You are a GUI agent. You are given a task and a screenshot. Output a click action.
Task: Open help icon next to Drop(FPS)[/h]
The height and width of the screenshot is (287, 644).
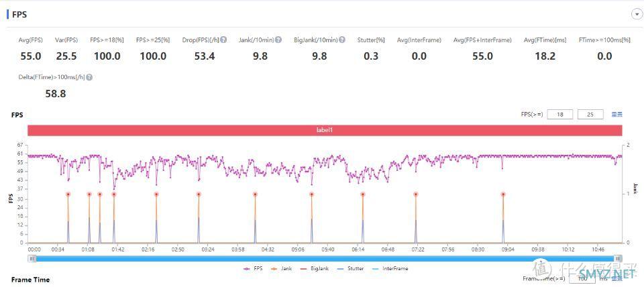(x=223, y=40)
